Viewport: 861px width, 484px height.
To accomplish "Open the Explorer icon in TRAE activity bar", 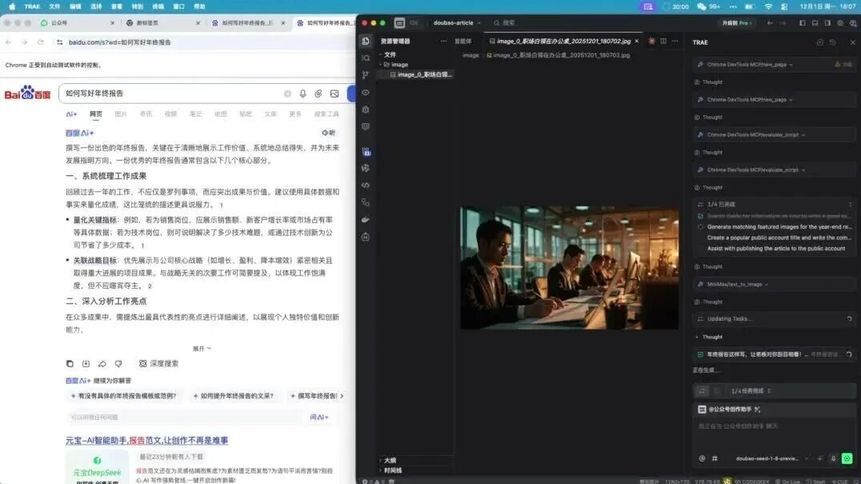I will click(x=366, y=41).
